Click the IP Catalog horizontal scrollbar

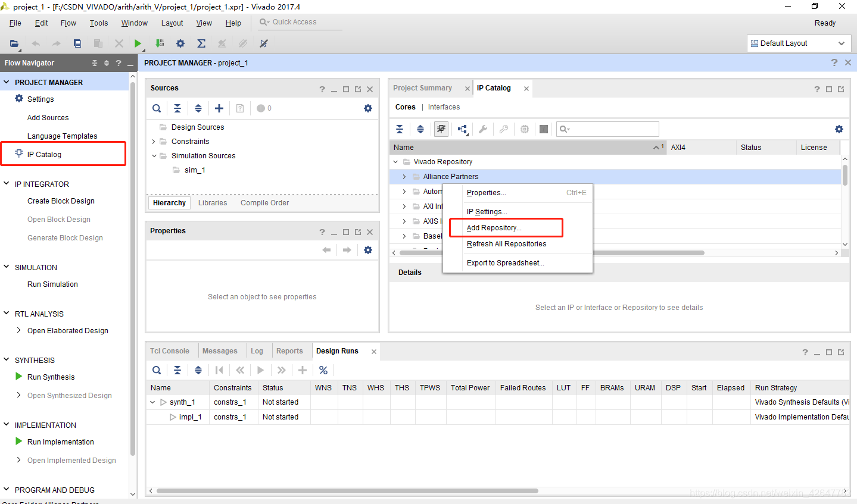click(x=551, y=253)
